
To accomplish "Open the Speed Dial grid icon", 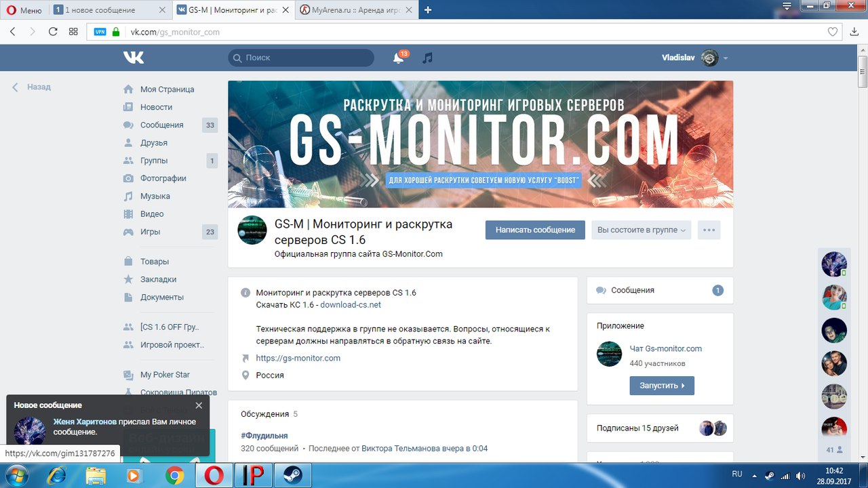I will pos(73,32).
